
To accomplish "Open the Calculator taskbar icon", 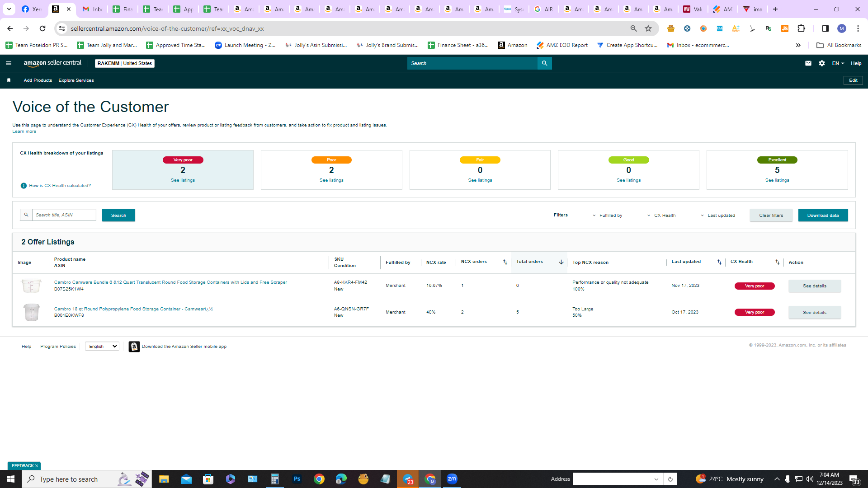I will click(x=274, y=479).
